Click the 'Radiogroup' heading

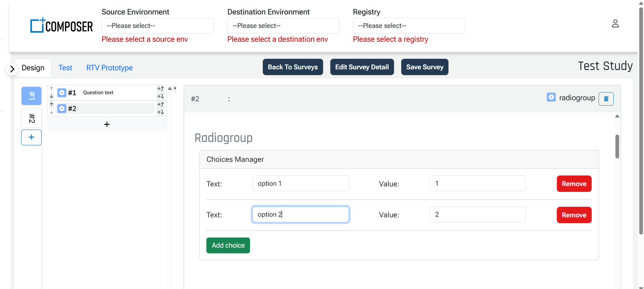[x=223, y=138]
